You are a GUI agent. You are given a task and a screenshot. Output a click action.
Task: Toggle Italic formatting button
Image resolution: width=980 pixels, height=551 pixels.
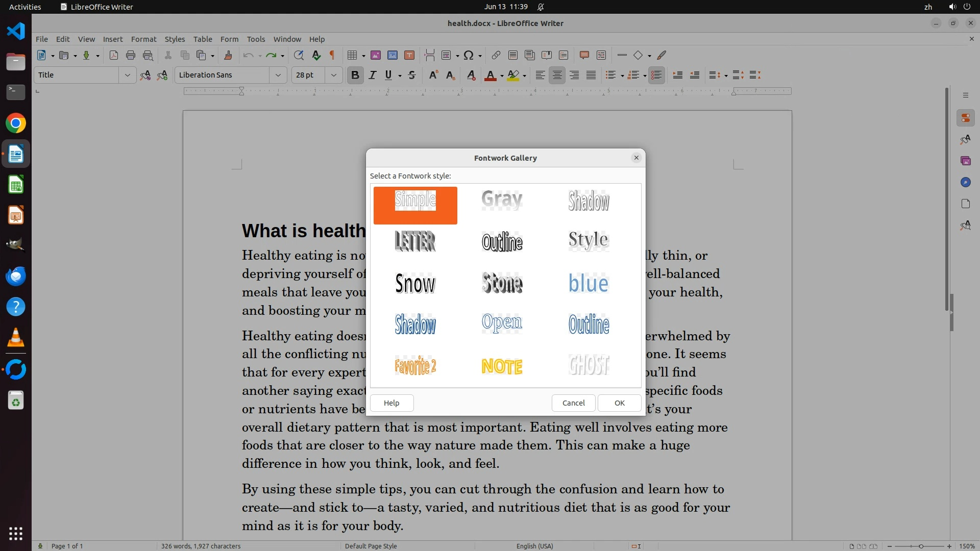point(373,75)
